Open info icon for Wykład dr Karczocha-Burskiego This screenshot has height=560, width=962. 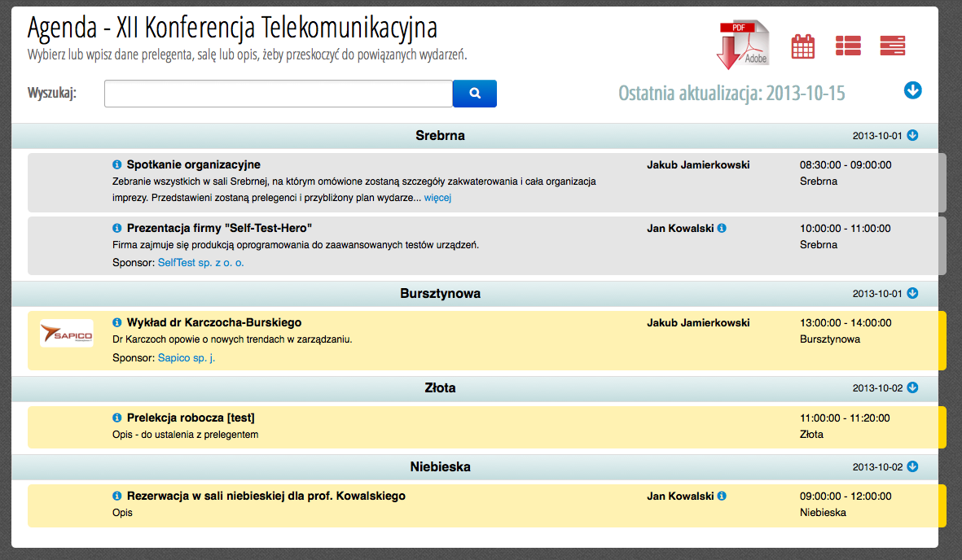pyautogui.click(x=117, y=322)
